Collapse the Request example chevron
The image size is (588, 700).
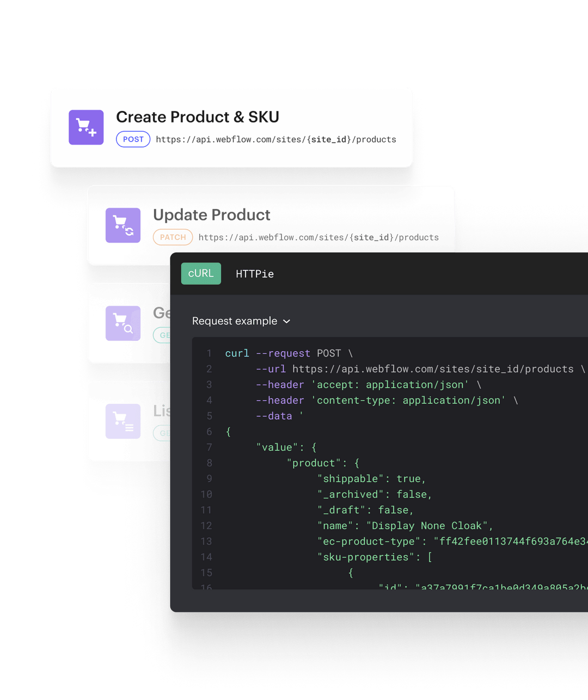pyautogui.click(x=287, y=322)
